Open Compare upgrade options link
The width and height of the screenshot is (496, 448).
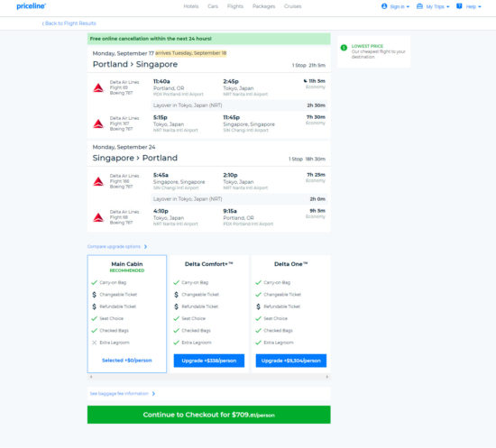pos(114,247)
